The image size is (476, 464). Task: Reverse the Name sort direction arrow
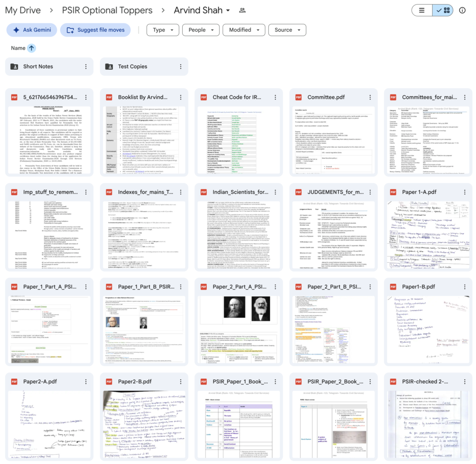pos(31,48)
